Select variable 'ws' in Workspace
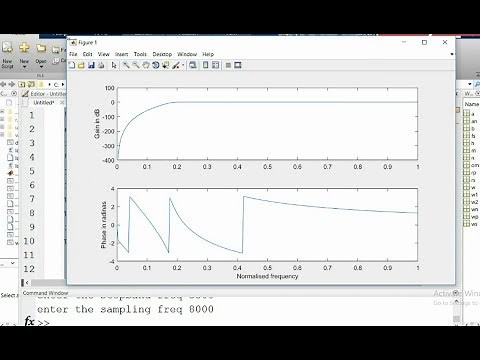 click(471, 224)
